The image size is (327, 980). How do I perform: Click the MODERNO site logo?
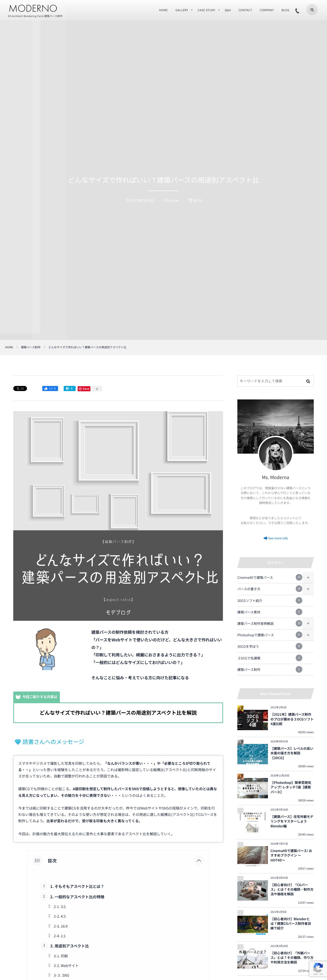(x=33, y=8)
